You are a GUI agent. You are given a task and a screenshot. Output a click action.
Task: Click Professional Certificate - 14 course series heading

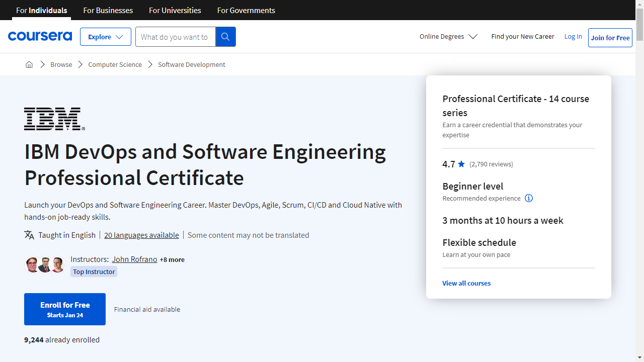pyautogui.click(x=516, y=106)
